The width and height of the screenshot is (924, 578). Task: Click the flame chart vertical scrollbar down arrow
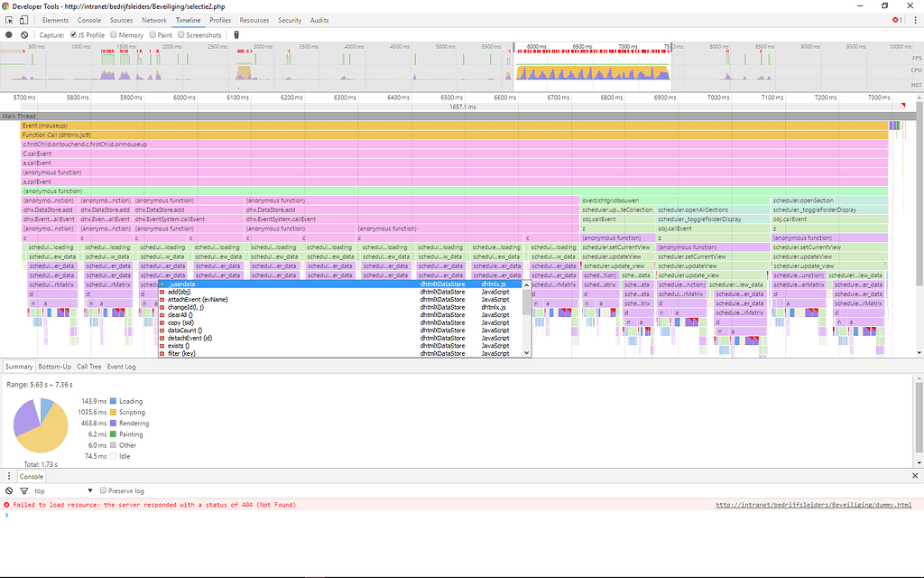[919, 353]
